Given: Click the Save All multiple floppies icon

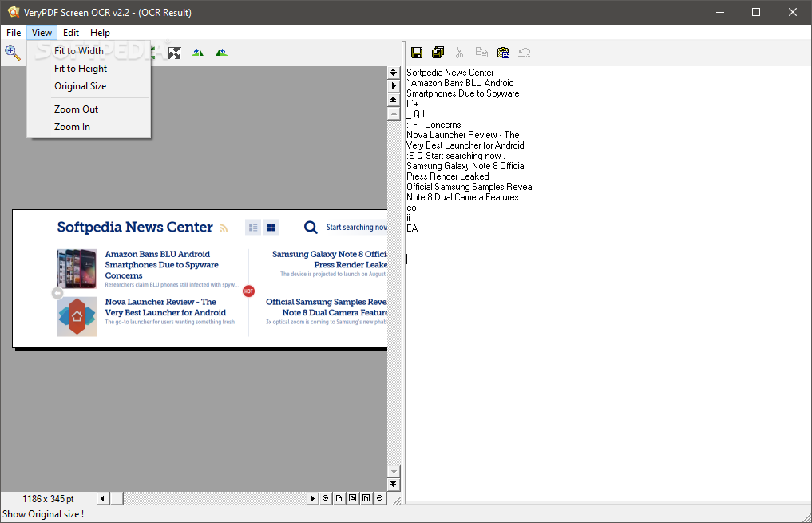Looking at the screenshot, I should point(438,53).
